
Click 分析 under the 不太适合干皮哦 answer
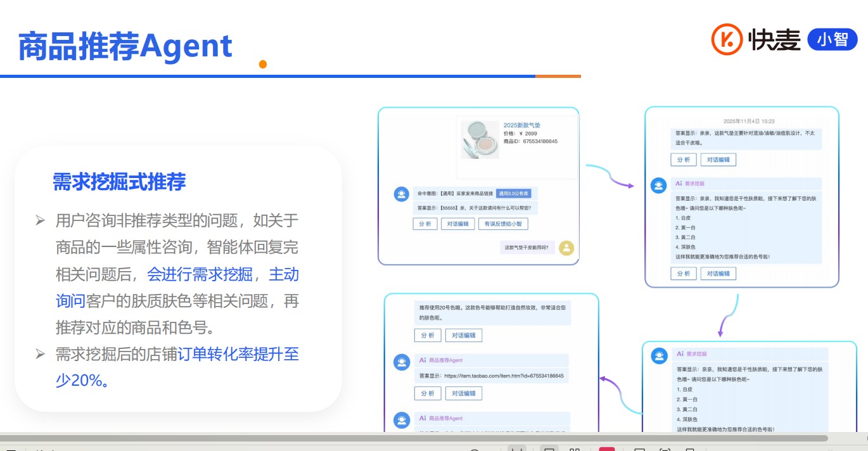[684, 160]
